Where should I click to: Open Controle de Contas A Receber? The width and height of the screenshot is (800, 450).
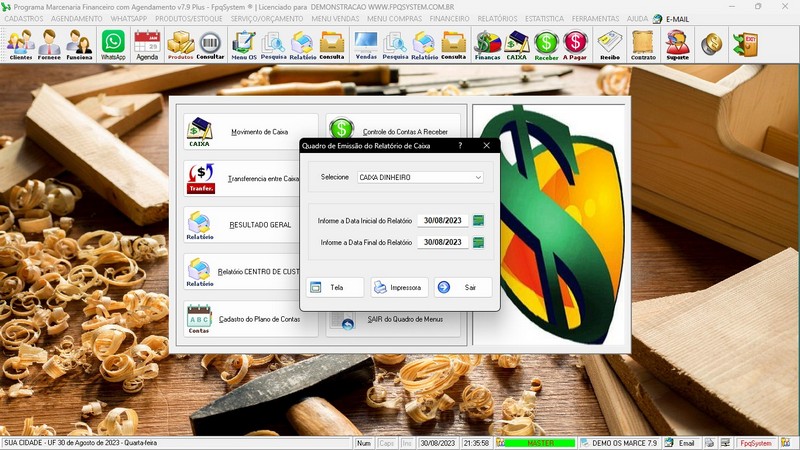(393, 128)
